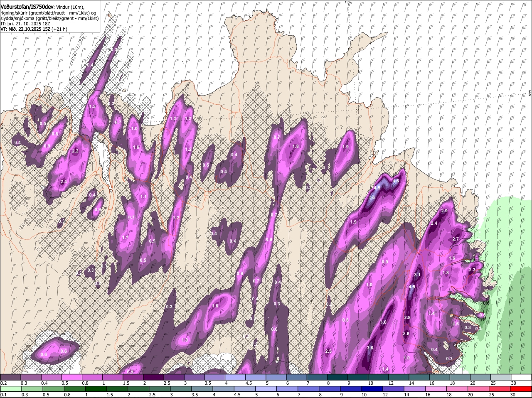
Task: Click the 2.9 precipitation label on the map
Action: (444, 211)
